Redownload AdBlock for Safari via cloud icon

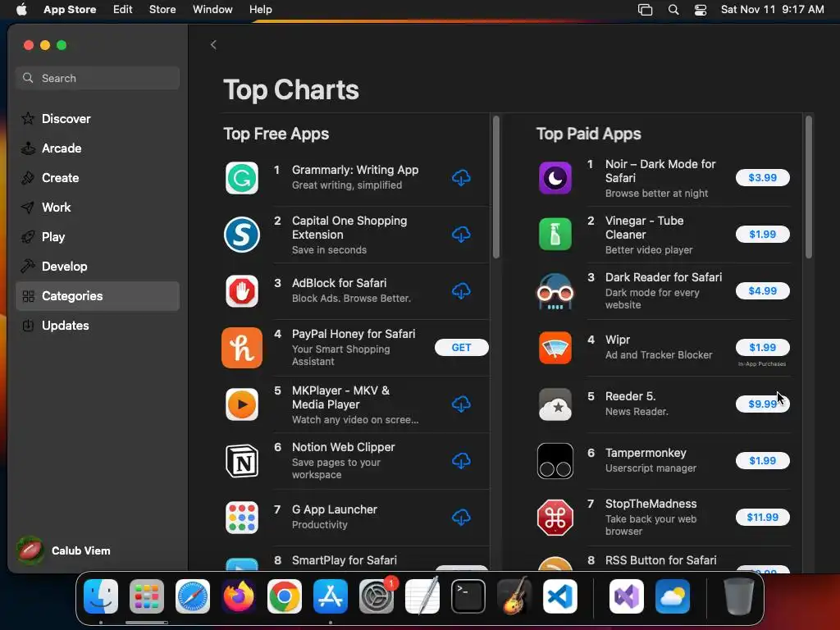click(x=461, y=291)
